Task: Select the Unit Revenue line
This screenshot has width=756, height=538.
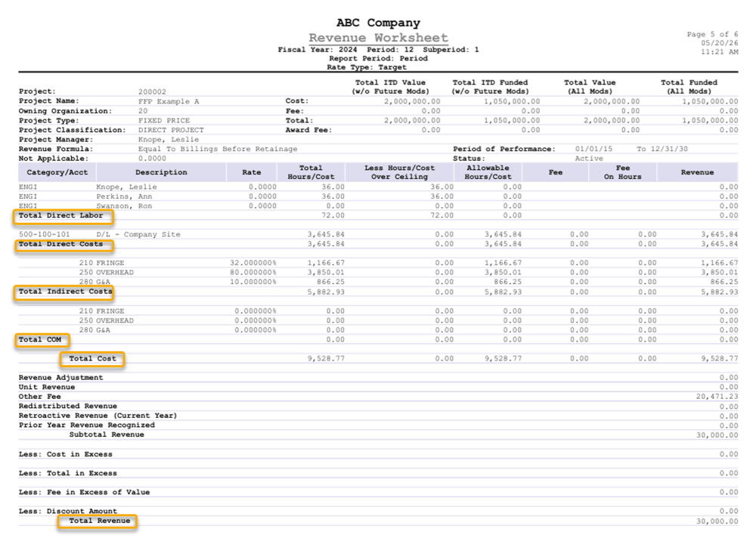Action: click(x=378, y=387)
